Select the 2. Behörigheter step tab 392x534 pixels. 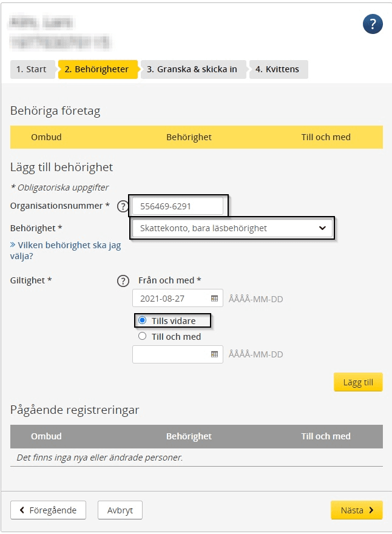98,69
